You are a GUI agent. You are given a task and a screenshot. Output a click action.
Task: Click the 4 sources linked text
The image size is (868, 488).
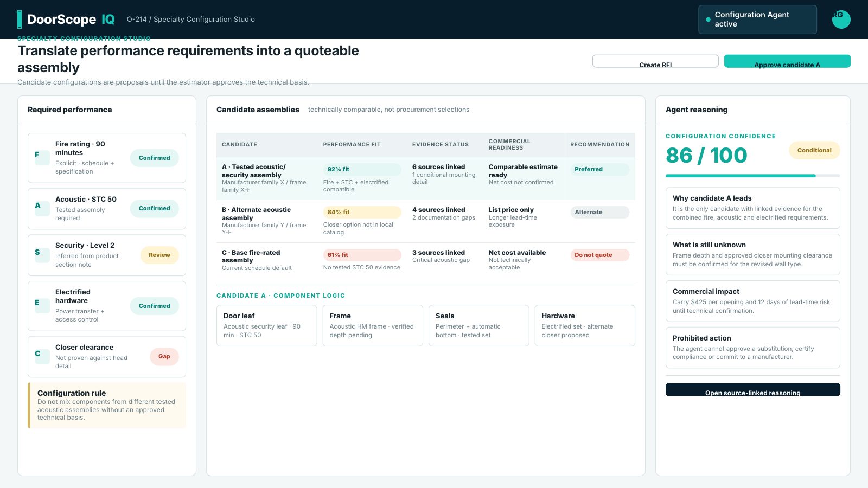[x=438, y=210]
